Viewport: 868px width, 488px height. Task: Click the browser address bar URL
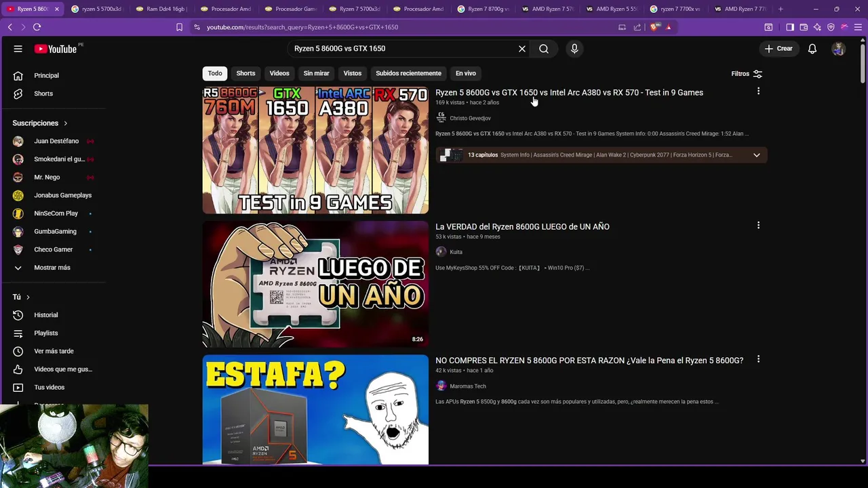point(302,27)
